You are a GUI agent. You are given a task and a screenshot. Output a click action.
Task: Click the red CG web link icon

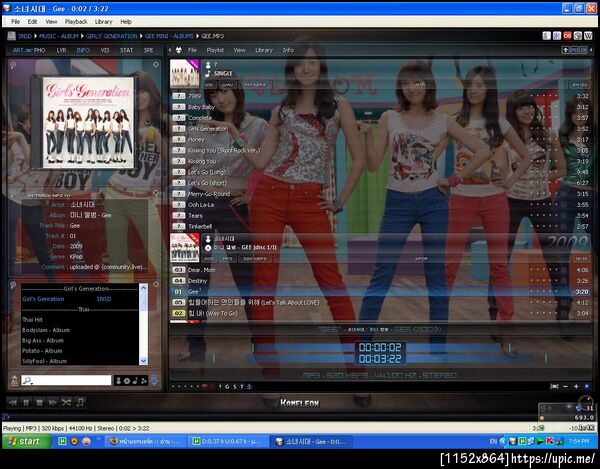567,36
